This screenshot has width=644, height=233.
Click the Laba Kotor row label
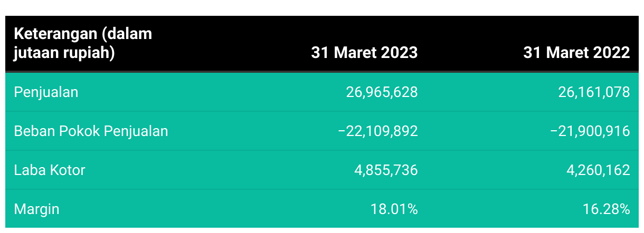(x=50, y=170)
